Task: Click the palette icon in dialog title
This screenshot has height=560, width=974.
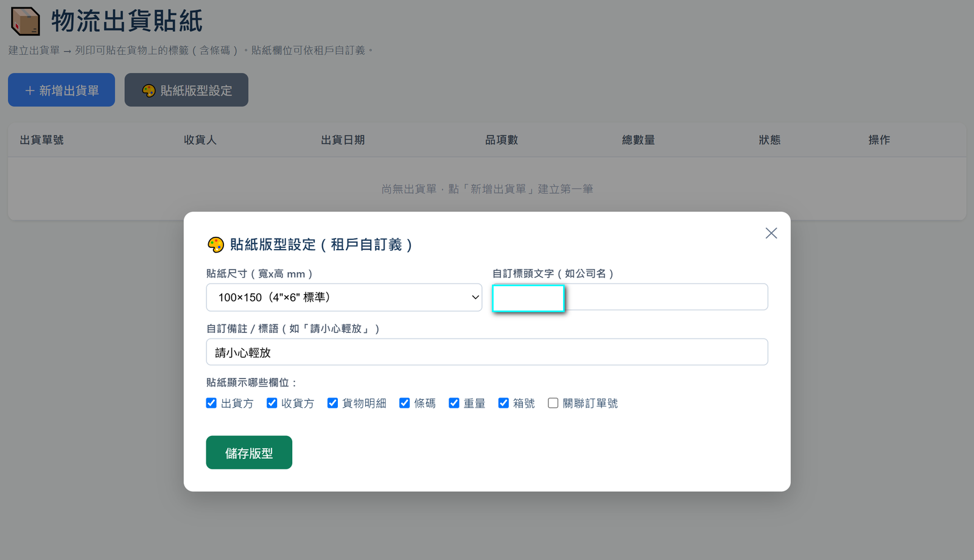Action: 215,245
